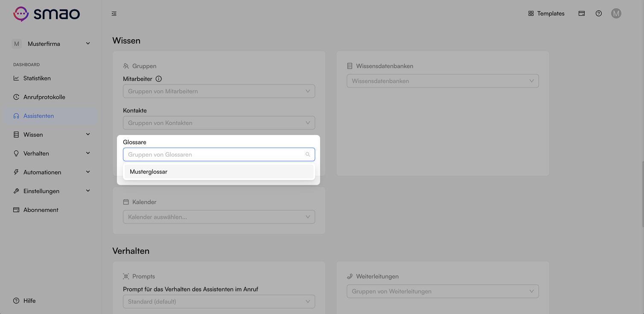Image resolution: width=644 pixels, height=314 pixels.
Task: Go to Statistiken in the sidebar
Action: tap(51, 78)
